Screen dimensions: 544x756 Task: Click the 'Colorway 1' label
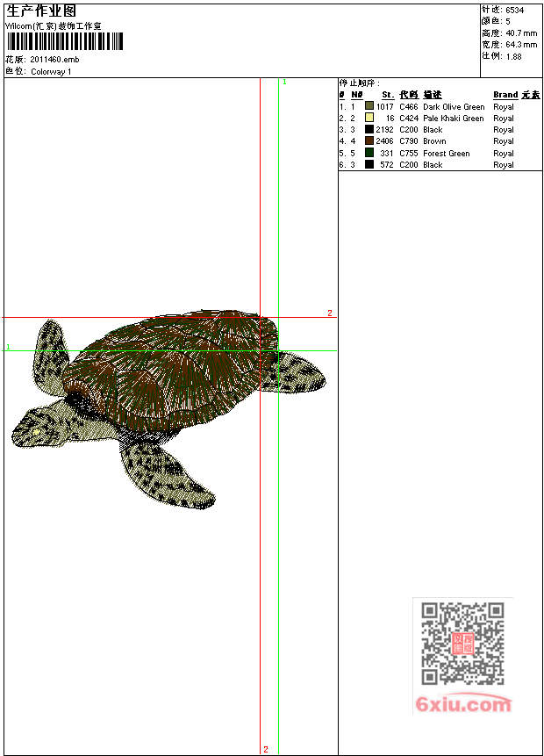[51, 72]
